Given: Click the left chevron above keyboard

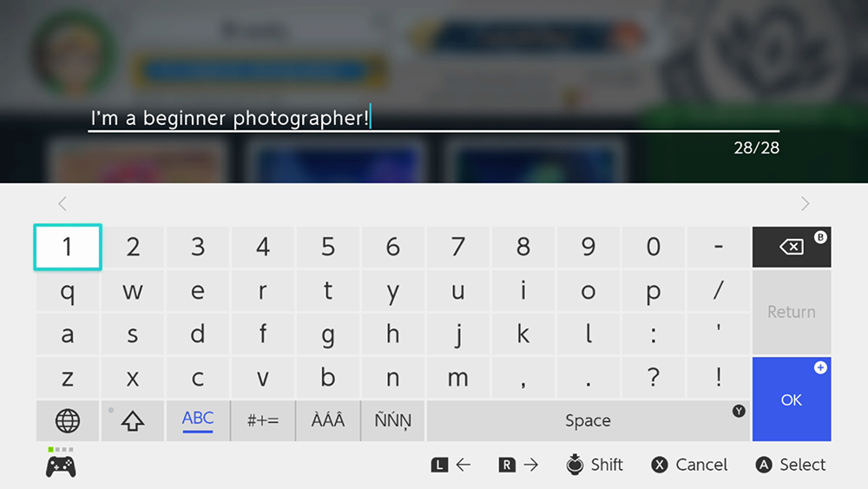Looking at the screenshot, I should (62, 203).
